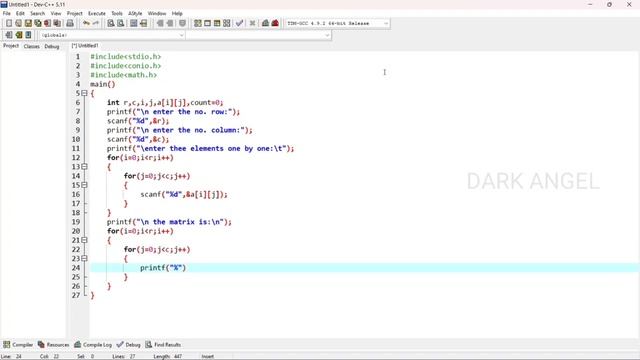Open the Tools menu

[x=117, y=13]
